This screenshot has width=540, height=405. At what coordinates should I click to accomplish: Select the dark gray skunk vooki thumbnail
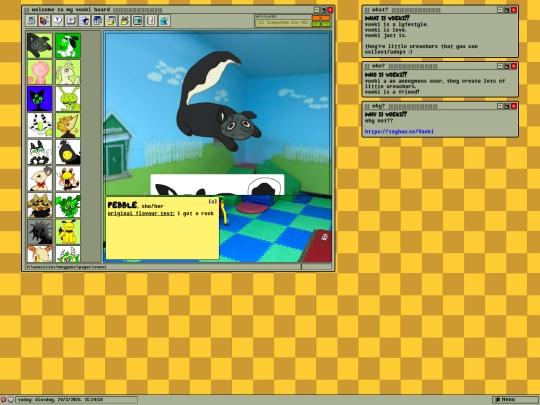(x=40, y=45)
